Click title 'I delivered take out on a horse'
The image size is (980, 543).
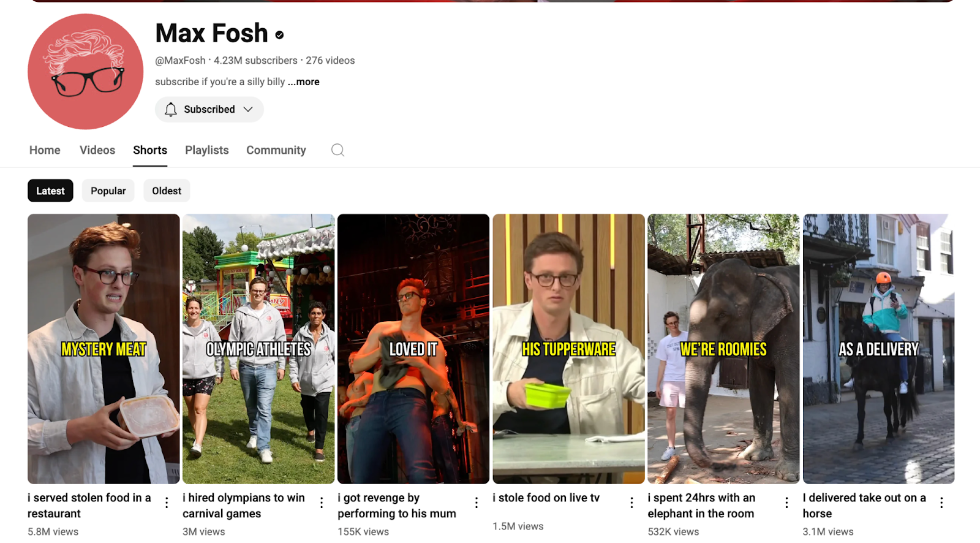864,506
